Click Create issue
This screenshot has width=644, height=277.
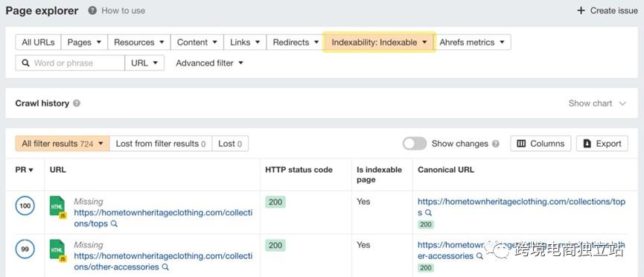point(608,10)
